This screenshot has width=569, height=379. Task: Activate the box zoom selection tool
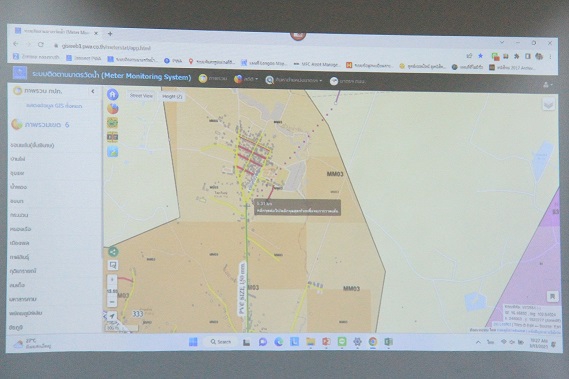[x=113, y=265]
